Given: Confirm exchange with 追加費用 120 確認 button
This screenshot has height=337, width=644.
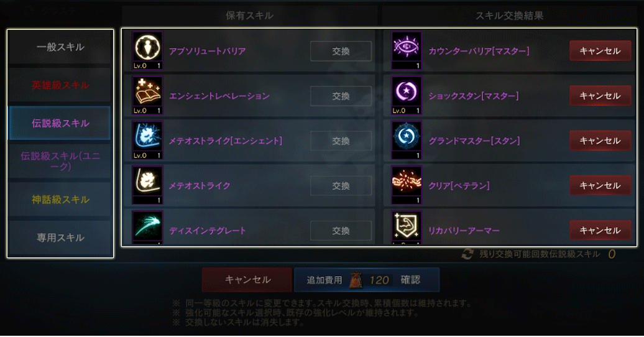Looking at the screenshot, I should (x=367, y=279).
